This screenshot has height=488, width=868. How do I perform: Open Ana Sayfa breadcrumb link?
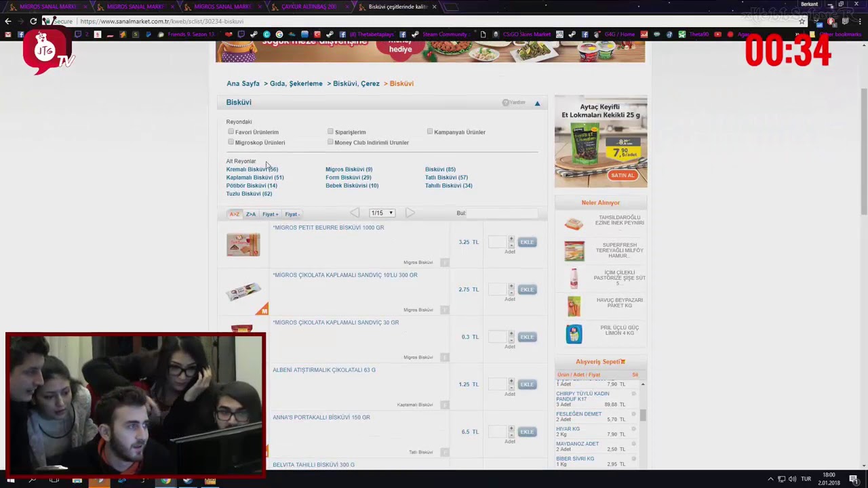[243, 83]
